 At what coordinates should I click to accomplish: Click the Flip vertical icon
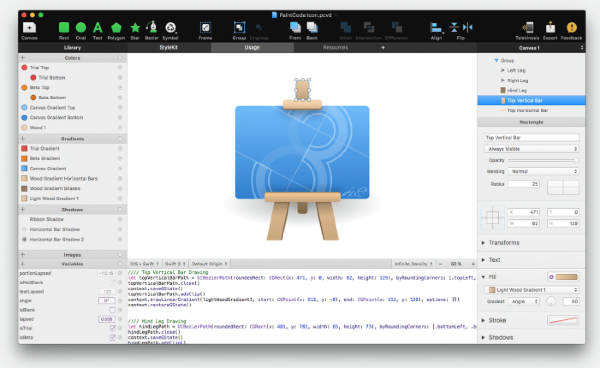point(454,27)
